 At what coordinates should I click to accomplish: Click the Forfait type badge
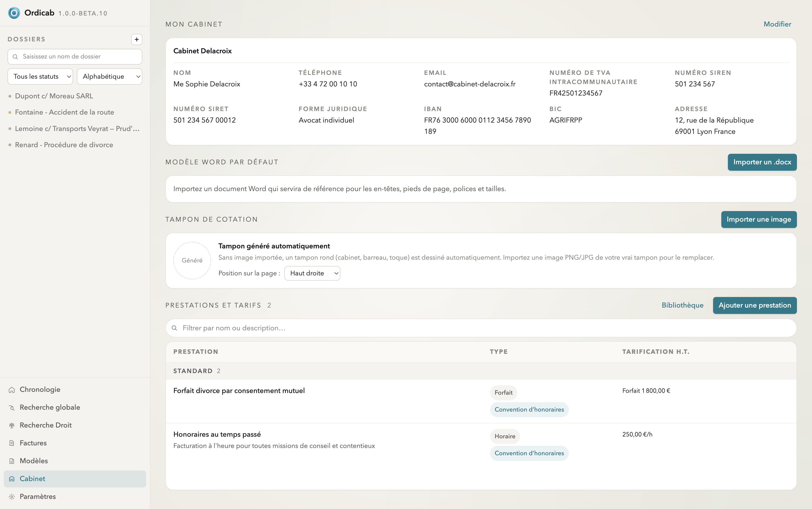point(503,393)
